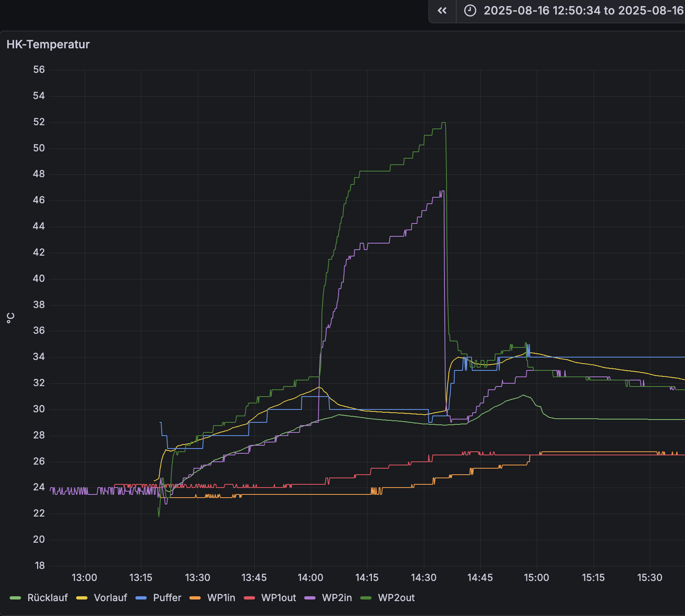Open the HK-Temperatur panel title menu
This screenshot has width=685, height=616.
pos(48,44)
